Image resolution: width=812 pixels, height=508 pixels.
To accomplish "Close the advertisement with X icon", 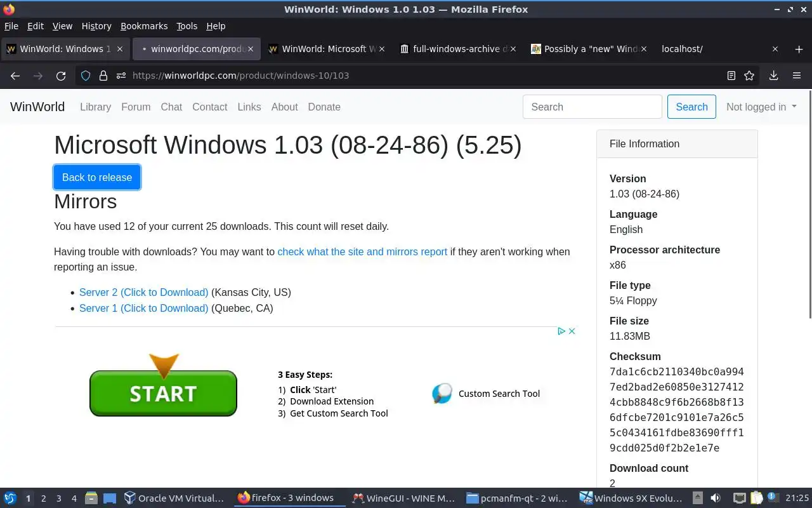I will pos(572,331).
